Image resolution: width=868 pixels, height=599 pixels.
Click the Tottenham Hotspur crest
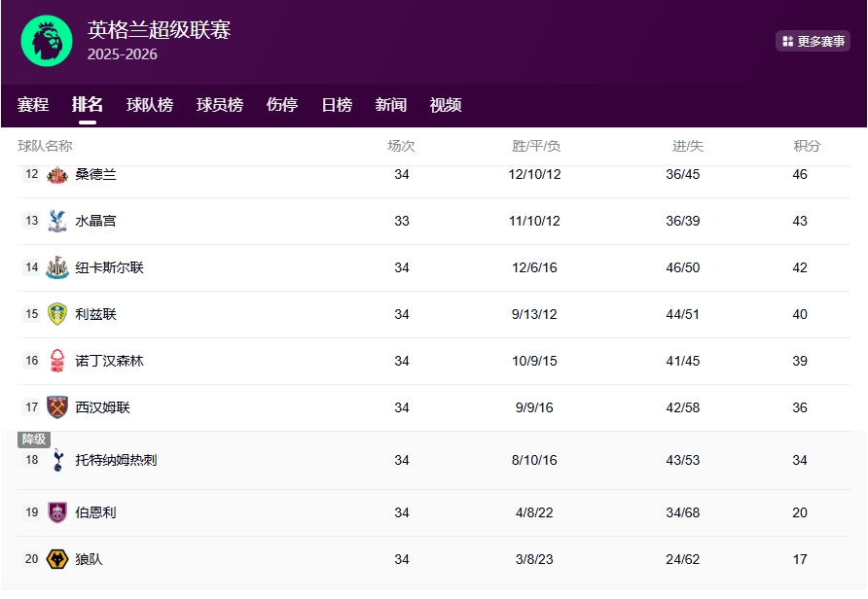(57, 460)
